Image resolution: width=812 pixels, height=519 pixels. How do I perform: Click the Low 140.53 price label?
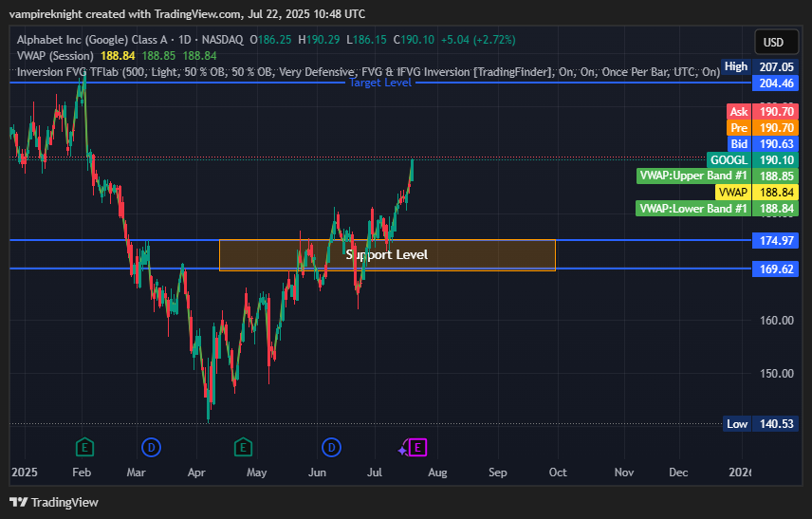761,424
